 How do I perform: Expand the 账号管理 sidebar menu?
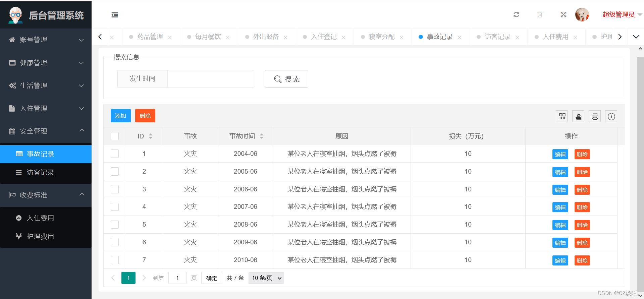pyautogui.click(x=46, y=40)
